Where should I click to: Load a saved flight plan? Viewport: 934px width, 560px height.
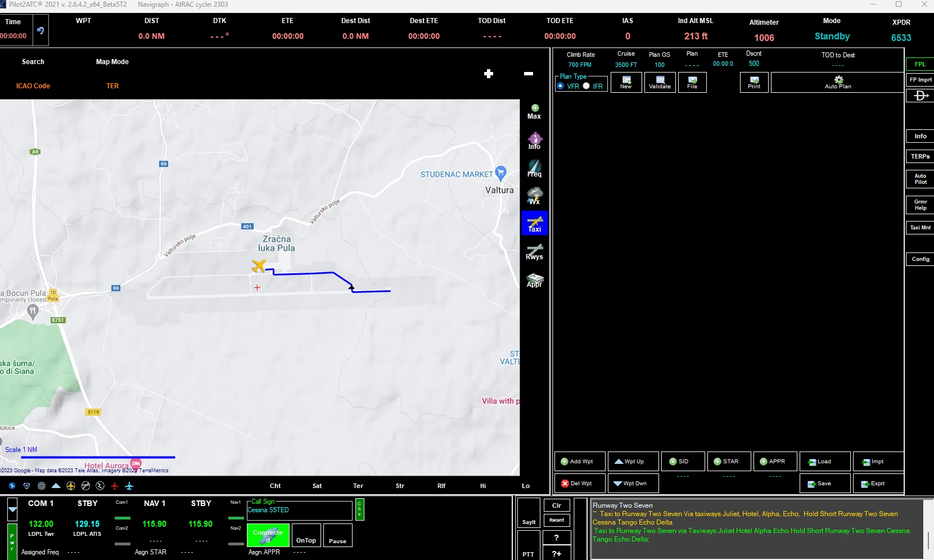click(x=825, y=462)
